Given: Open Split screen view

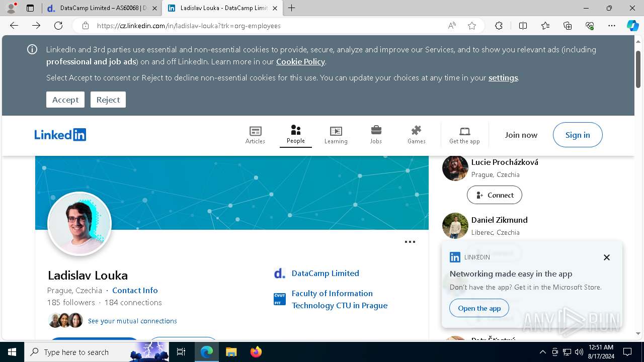Looking at the screenshot, I should tap(523, 26).
